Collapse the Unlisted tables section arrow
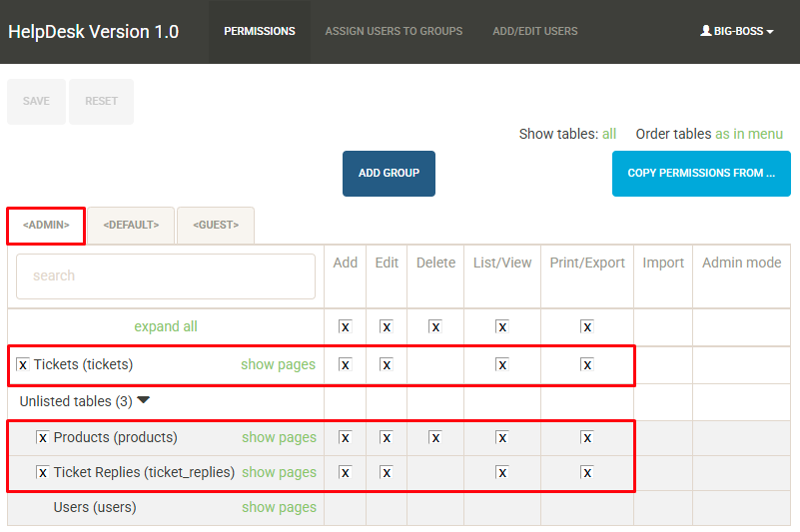Viewport: 800px width, 532px height. tap(144, 400)
